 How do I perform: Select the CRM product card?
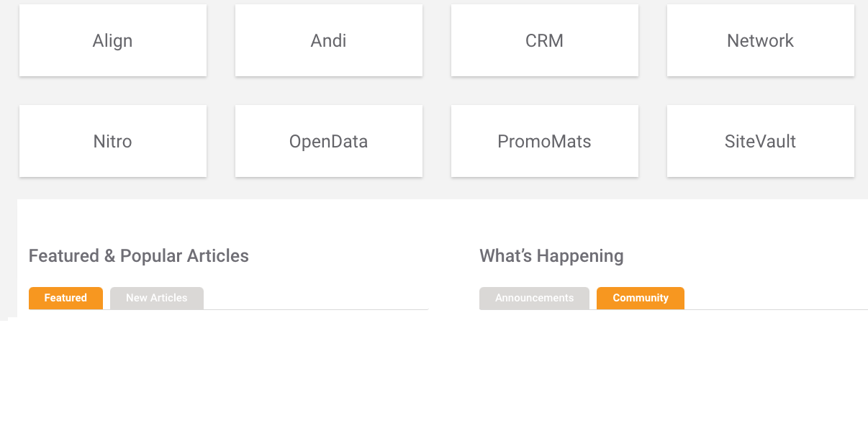[545, 41]
